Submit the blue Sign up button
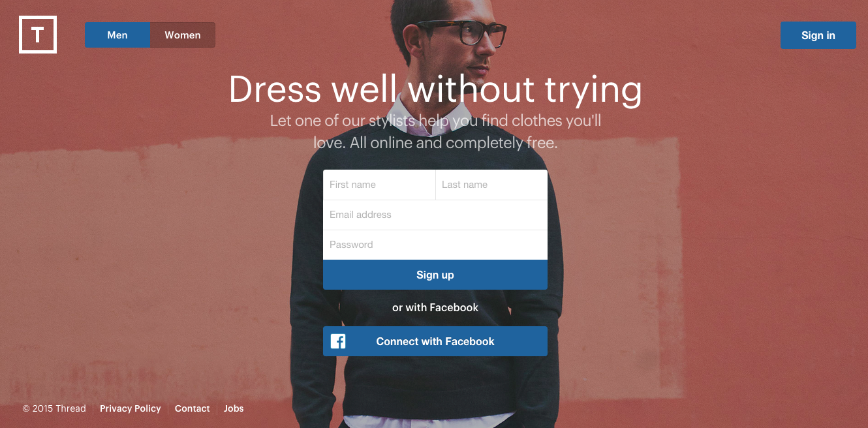This screenshot has height=428, width=868. [435, 275]
